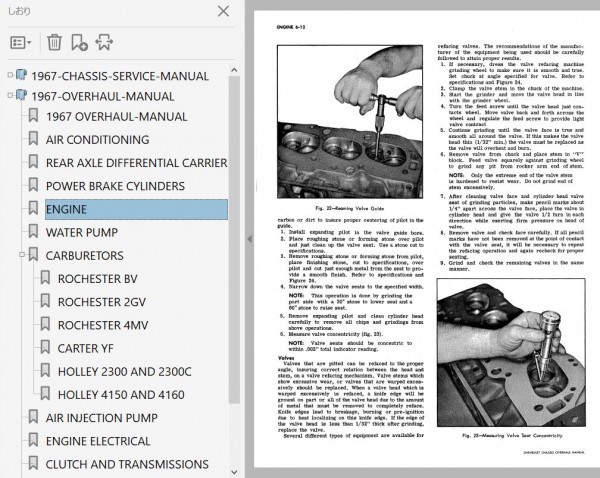The image size is (600, 478).
Task: Open HOLLEY 4150 AND 4160 bookmark
Action: 121,395
